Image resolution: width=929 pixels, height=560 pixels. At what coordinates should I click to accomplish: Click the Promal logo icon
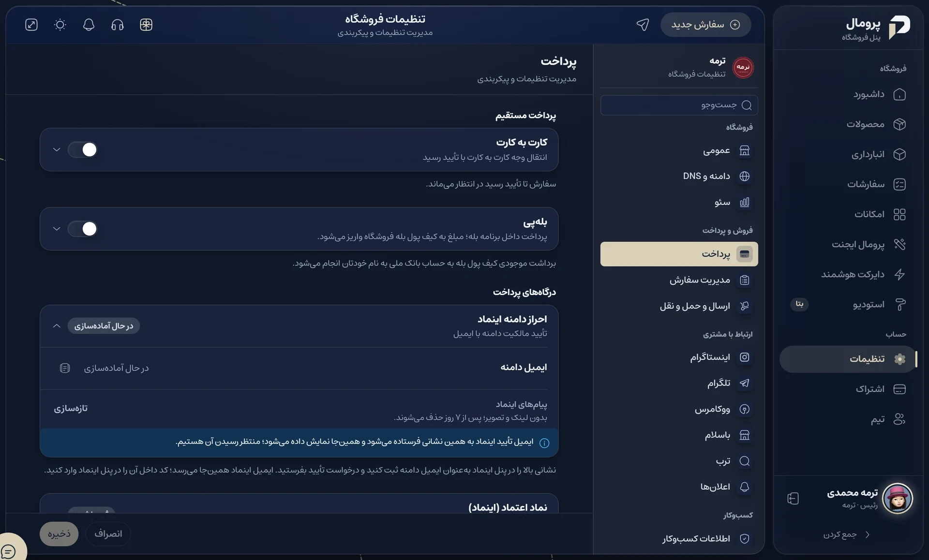[x=899, y=27]
